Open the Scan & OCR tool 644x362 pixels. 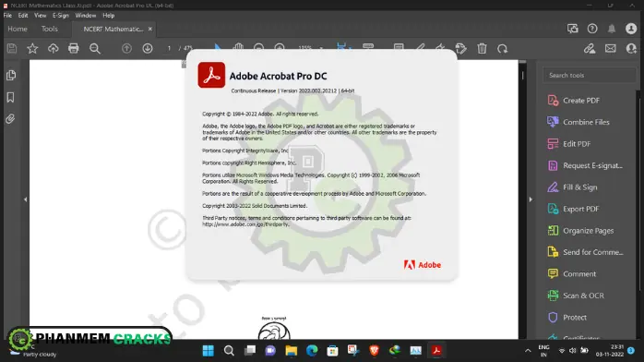click(x=576, y=296)
